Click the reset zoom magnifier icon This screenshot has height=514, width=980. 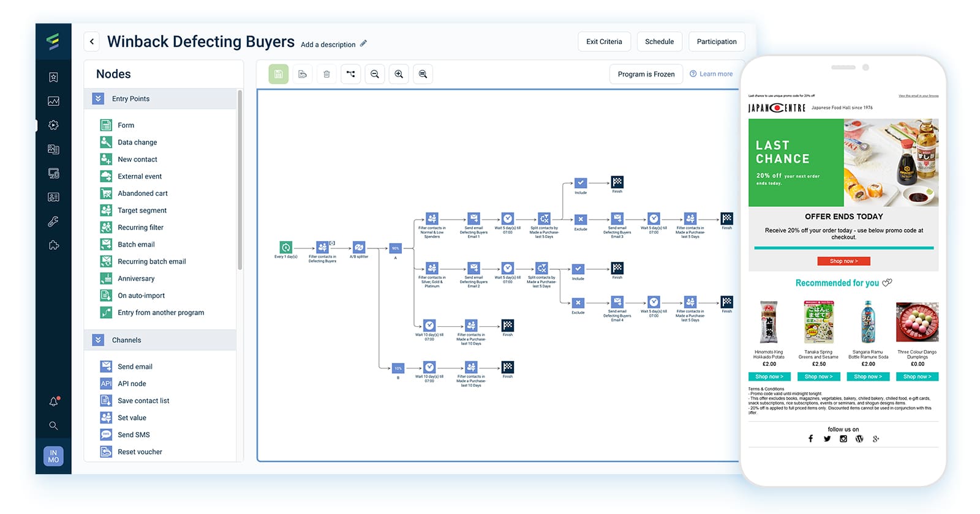point(423,74)
